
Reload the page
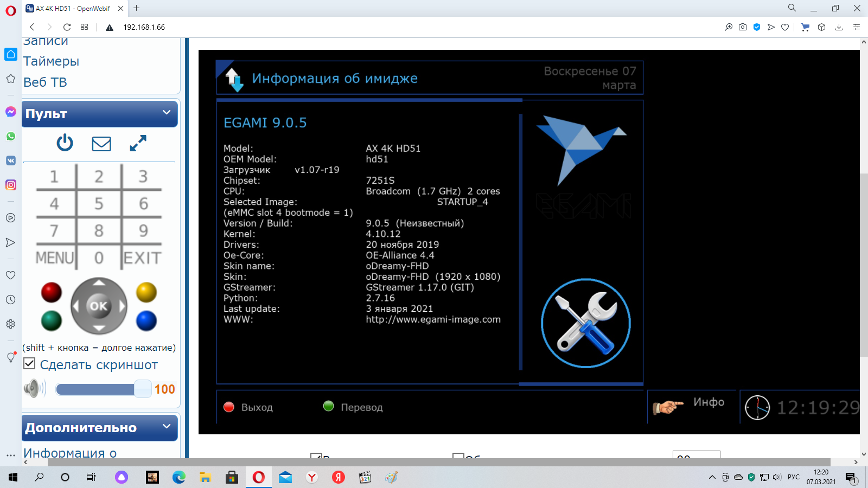[x=67, y=27]
